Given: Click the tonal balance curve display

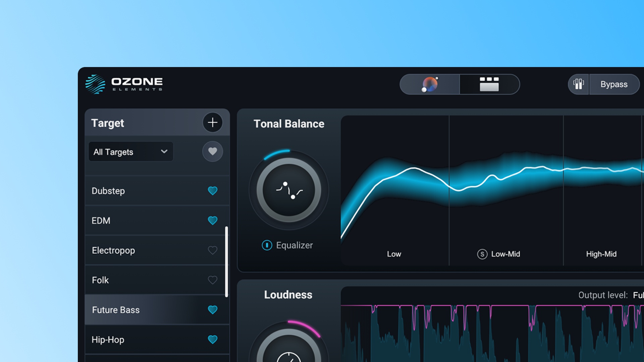Looking at the screenshot, I should (492, 190).
